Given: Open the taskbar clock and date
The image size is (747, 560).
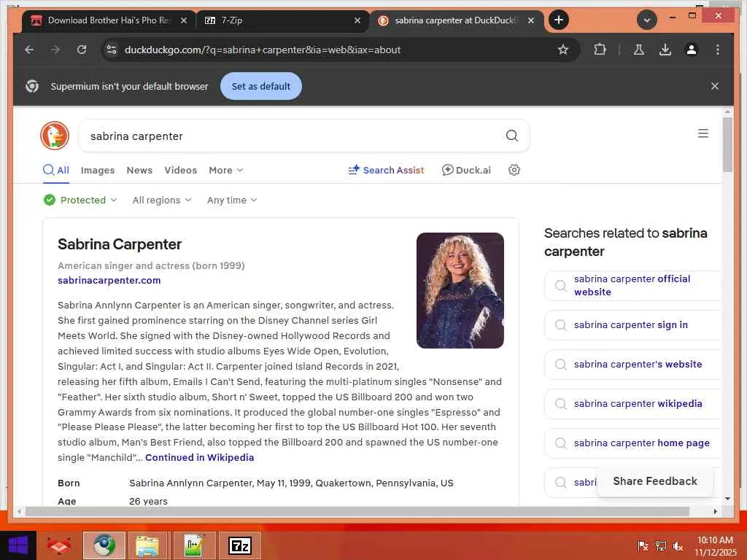Looking at the screenshot, I should pyautogui.click(x=715, y=546).
